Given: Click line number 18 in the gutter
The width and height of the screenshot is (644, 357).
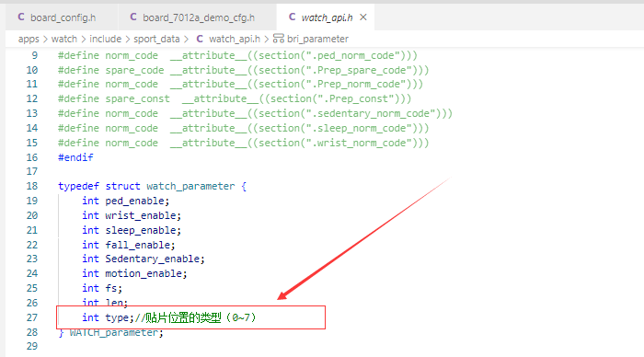Looking at the screenshot, I should (x=32, y=186).
